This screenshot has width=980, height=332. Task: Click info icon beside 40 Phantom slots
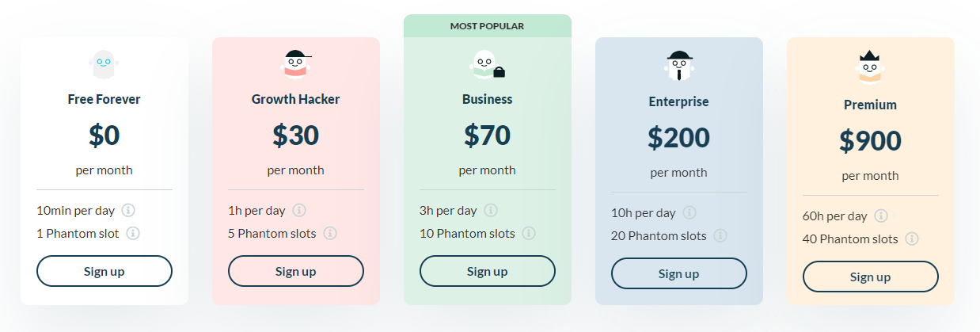912,239
